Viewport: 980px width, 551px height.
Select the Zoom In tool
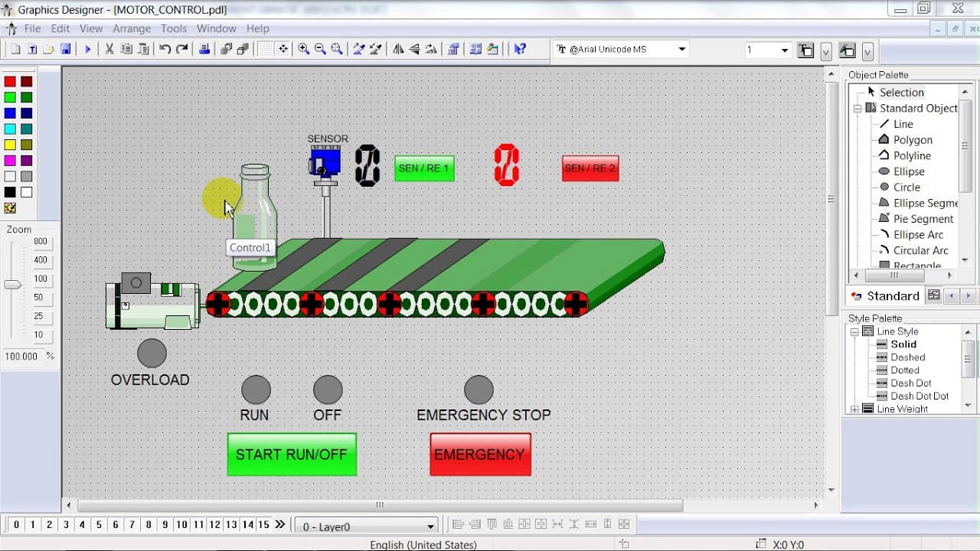coord(303,48)
